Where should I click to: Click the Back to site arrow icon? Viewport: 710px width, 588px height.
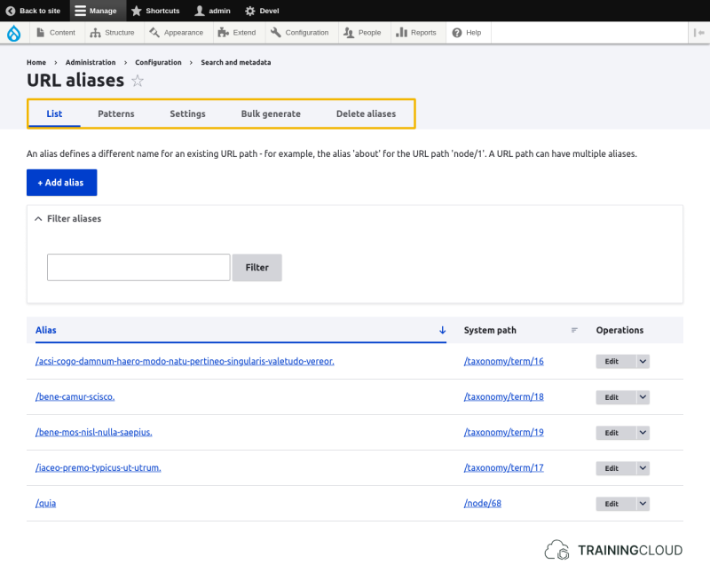(11, 11)
